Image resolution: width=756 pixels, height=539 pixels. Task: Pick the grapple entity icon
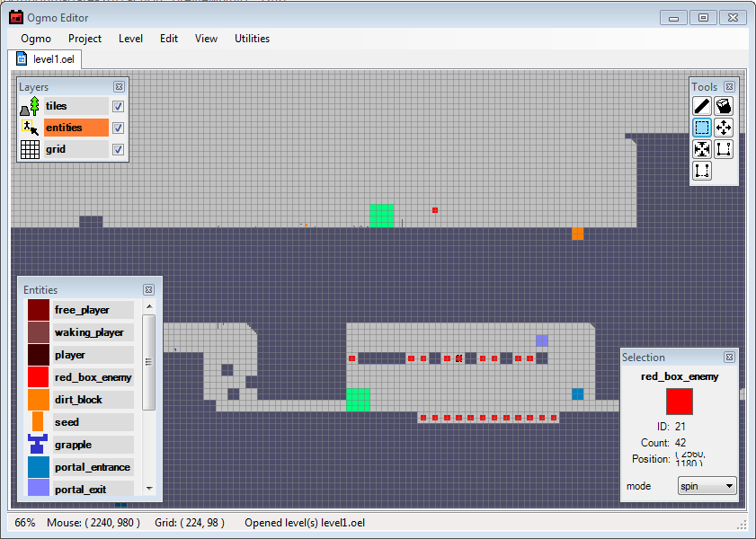click(38, 444)
